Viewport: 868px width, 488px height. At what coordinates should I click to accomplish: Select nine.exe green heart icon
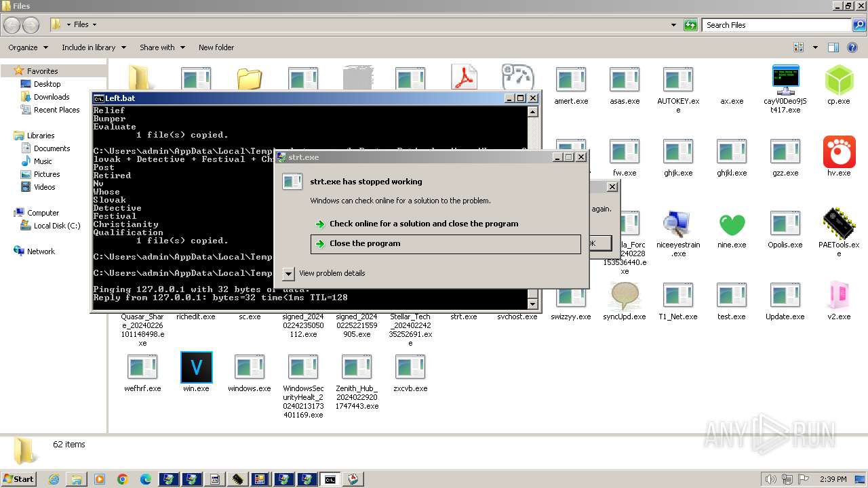(732, 224)
